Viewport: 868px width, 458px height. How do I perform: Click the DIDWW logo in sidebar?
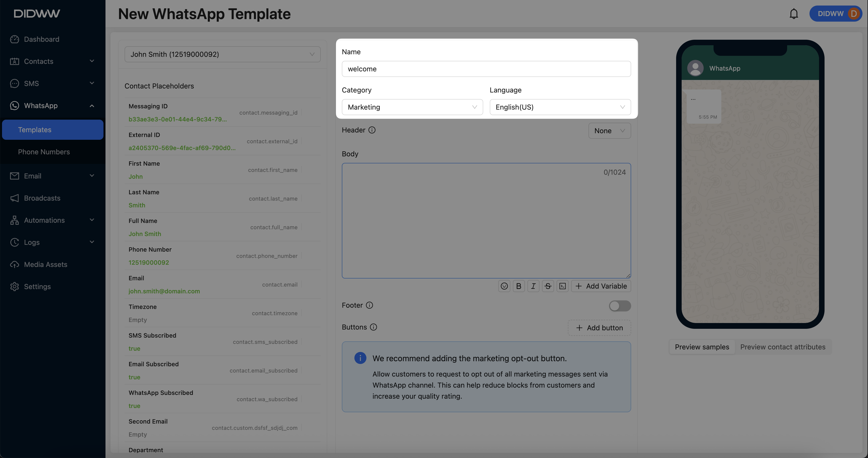point(37,14)
